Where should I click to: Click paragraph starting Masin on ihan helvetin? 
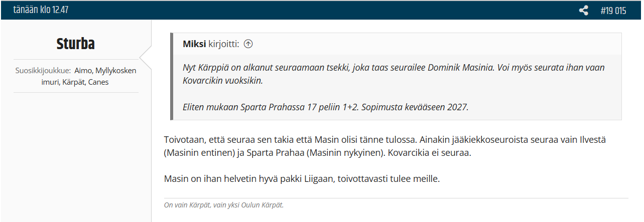tap(302, 179)
